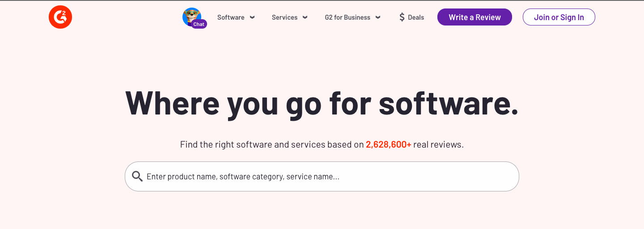644x229 pixels.
Task: Click the dollar sign Deals icon
Action: [x=402, y=17]
